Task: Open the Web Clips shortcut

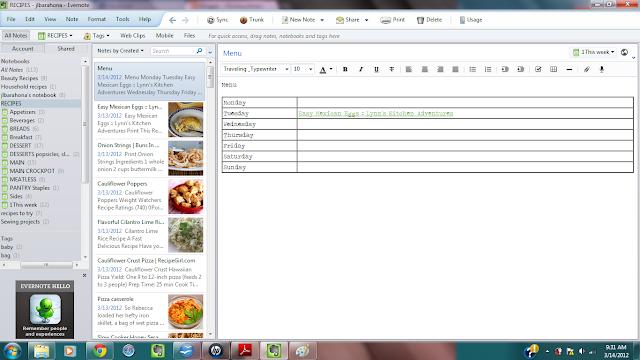Action: [x=133, y=36]
